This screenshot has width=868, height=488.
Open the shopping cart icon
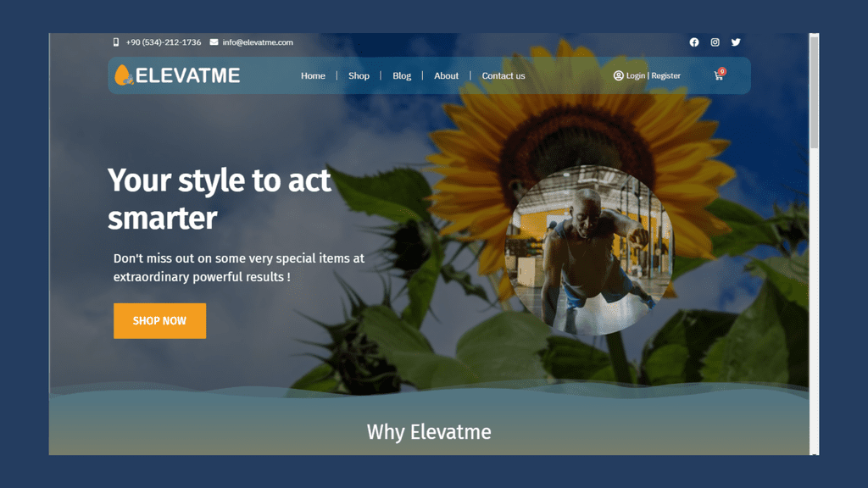(719, 75)
